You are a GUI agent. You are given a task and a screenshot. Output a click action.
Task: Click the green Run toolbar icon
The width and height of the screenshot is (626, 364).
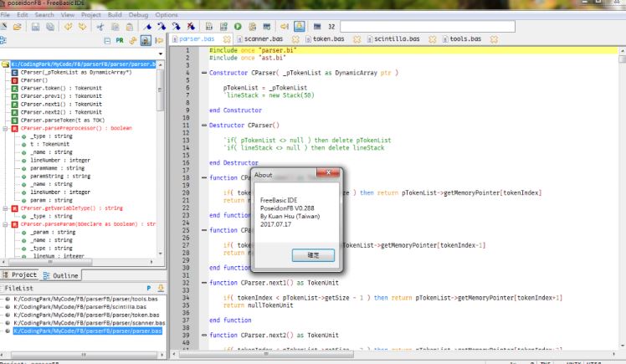click(x=238, y=27)
